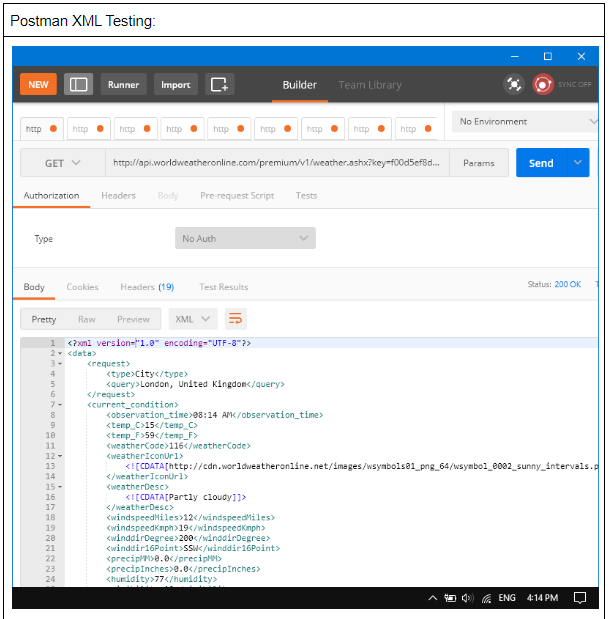This screenshot has height=619, width=611.
Task: Click the volume speaker tray icon
Action: [x=468, y=598]
